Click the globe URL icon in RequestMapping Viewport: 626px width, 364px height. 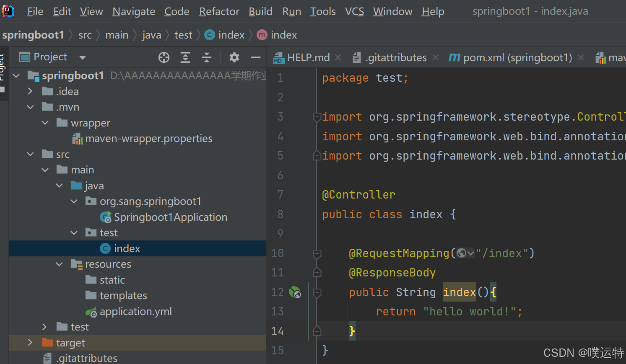(462, 253)
